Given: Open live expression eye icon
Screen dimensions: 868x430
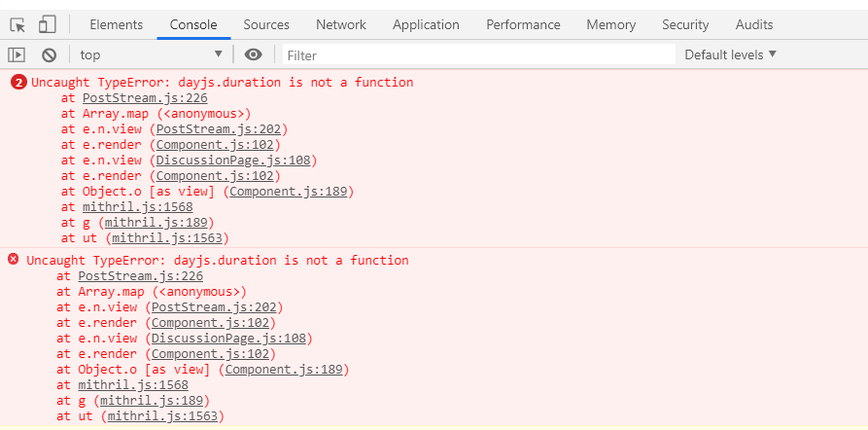Looking at the screenshot, I should click(x=253, y=54).
